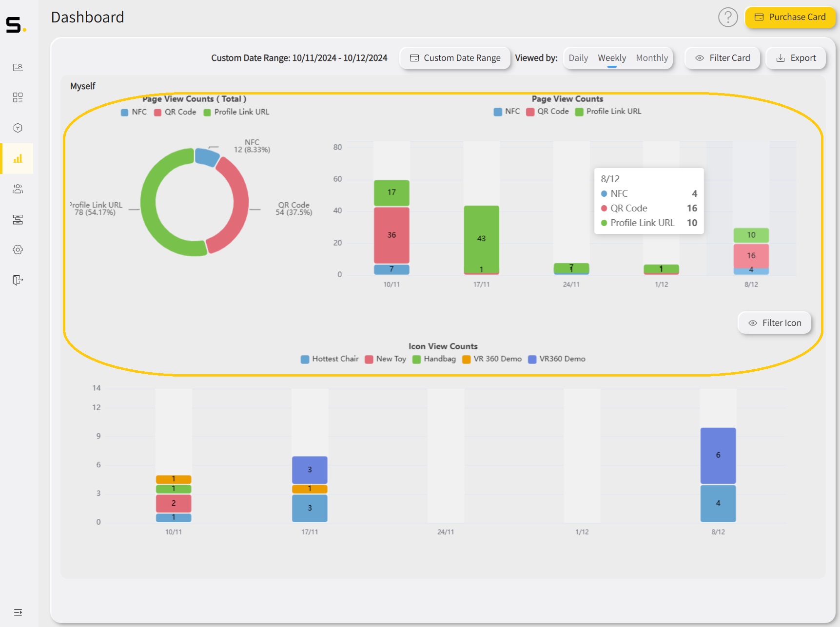Click the green 43 bar for 17/11
This screenshot has height=627, width=840.
coord(482,239)
